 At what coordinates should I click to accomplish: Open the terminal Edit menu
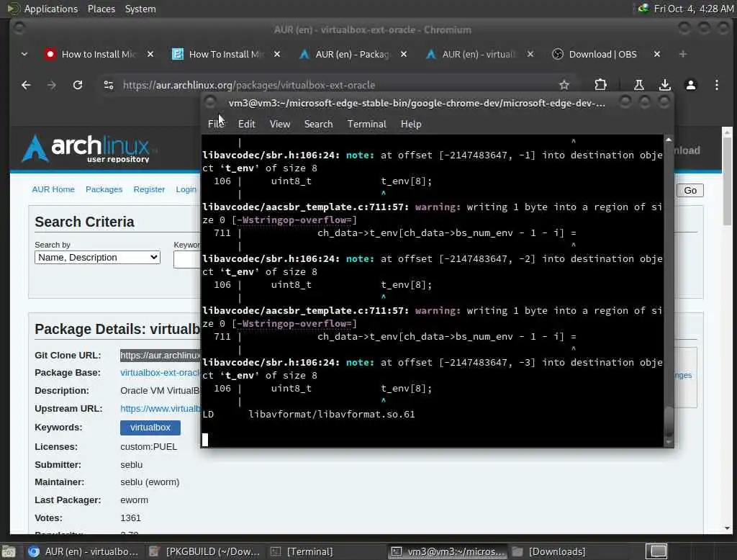[x=246, y=124]
